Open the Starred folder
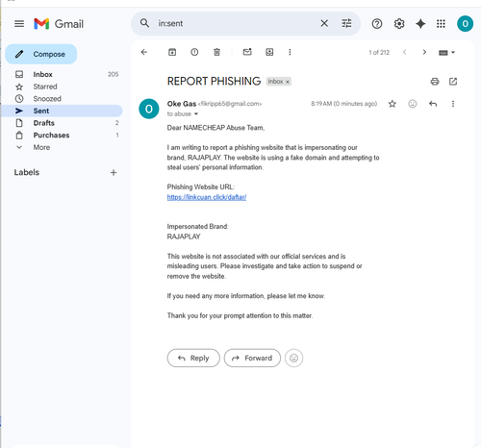Viewport: 481px width, 448px height. click(62, 87)
